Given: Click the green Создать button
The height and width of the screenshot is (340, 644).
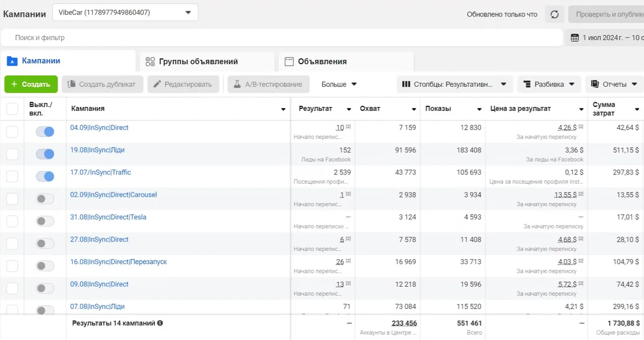Looking at the screenshot, I should 31,84.
